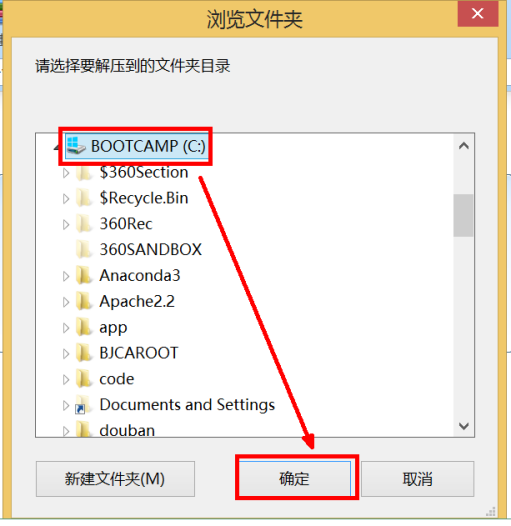The width and height of the screenshot is (511, 526).
Task: Cancel with the 取消 button
Action: click(x=417, y=479)
